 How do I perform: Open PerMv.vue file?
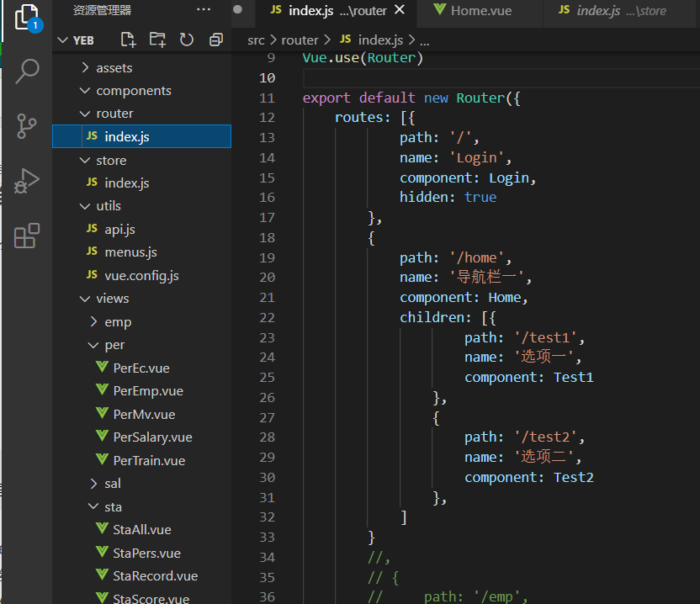[x=142, y=414]
